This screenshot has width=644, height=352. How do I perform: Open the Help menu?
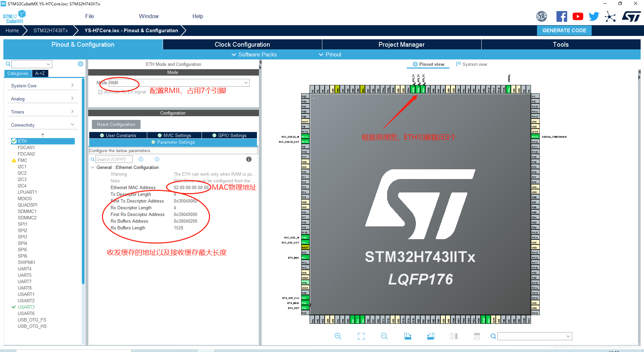(x=198, y=16)
